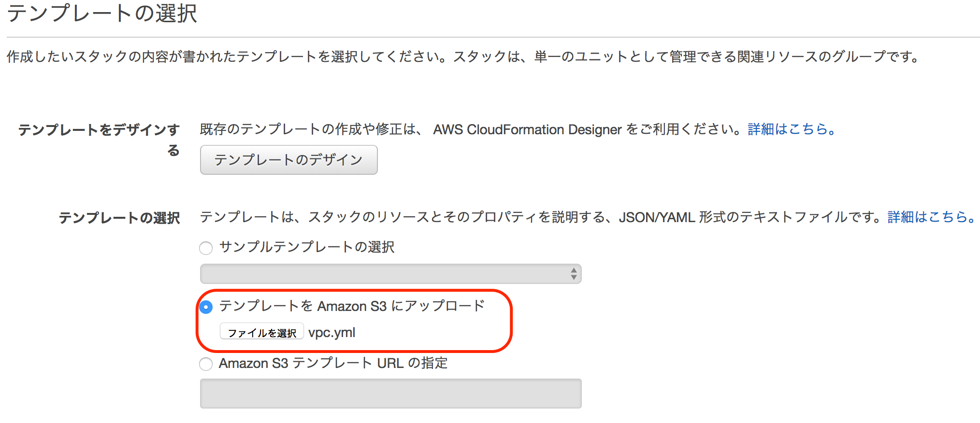Click the テンプレートを Amazon S3 にアップロード label text
This screenshot has width=980, height=423.
click(351, 306)
